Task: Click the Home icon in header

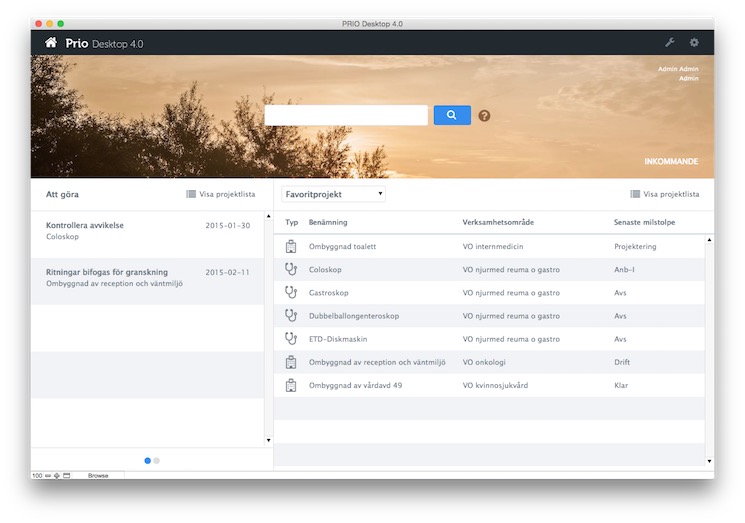Action: 51,43
